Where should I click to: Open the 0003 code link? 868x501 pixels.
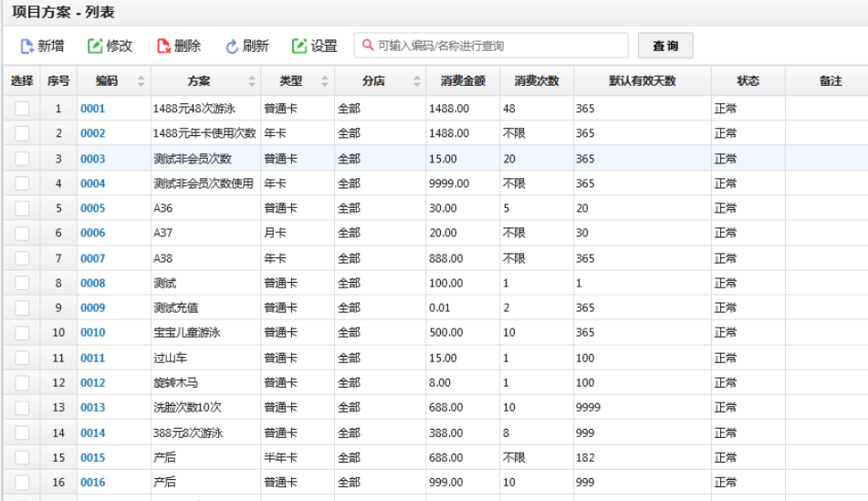[92, 159]
